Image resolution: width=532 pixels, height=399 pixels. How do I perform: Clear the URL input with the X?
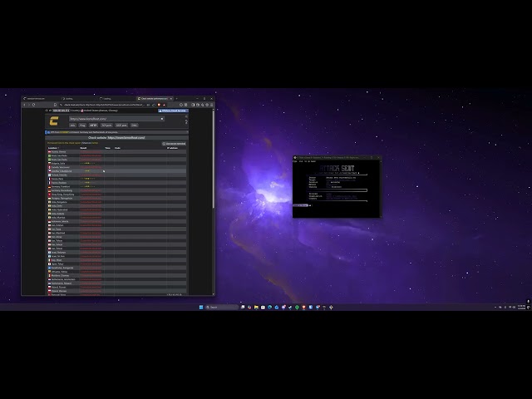coord(162,119)
